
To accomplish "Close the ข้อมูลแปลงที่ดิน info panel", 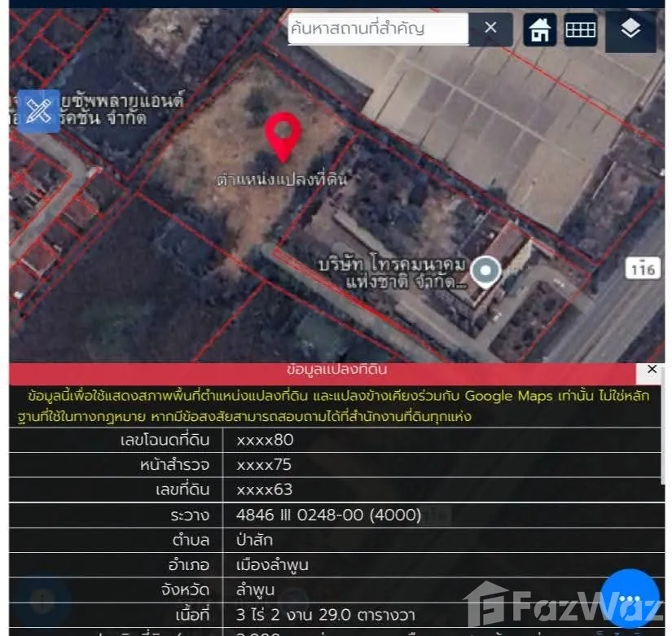I will [x=652, y=370].
